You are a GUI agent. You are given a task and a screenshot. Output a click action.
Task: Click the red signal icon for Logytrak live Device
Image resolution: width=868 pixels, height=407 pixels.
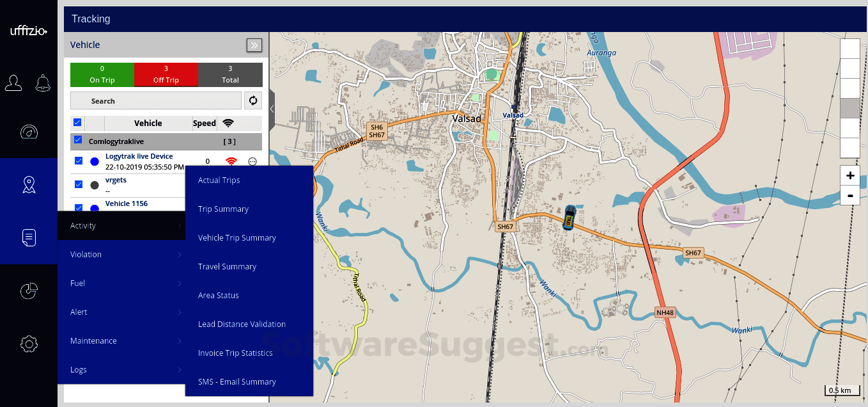point(231,161)
